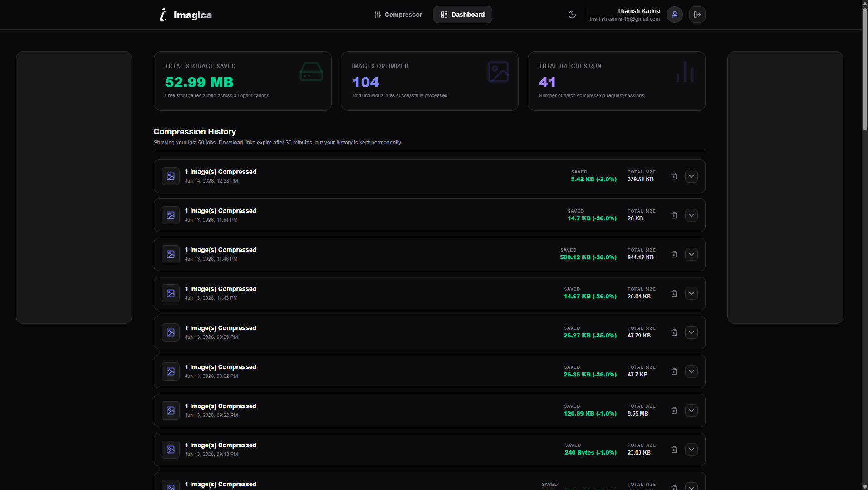The height and width of the screenshot is (490, 868).
Task: Delete the 47.7 KB total size job
Action: click(674, 371)
